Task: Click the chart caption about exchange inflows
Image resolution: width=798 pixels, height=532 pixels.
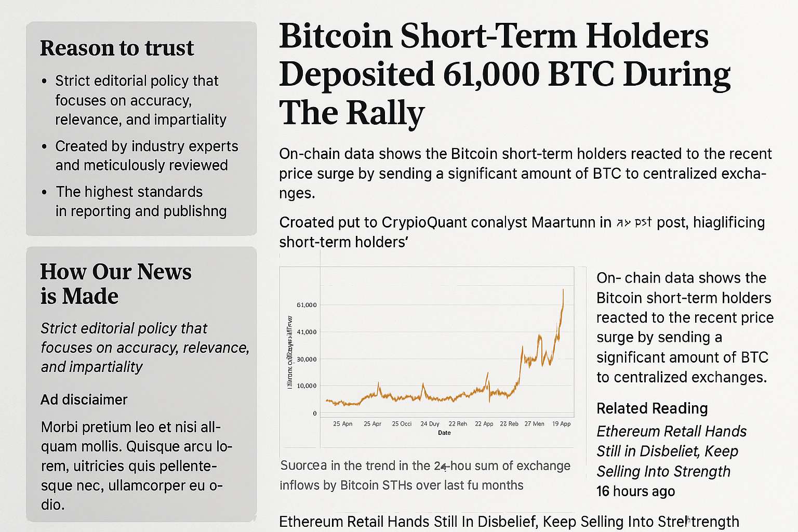Action: pyautogui.click(x=425, y=475)
